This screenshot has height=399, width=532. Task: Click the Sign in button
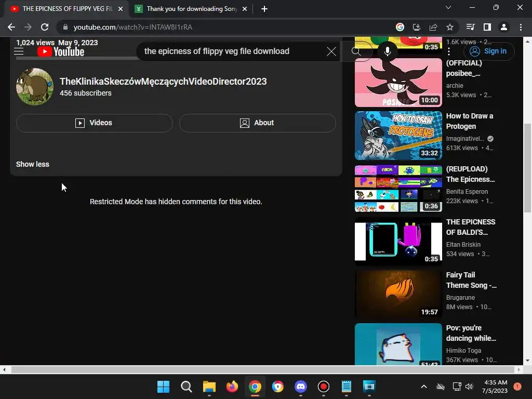pyautogui.click(x=489, y=51)
